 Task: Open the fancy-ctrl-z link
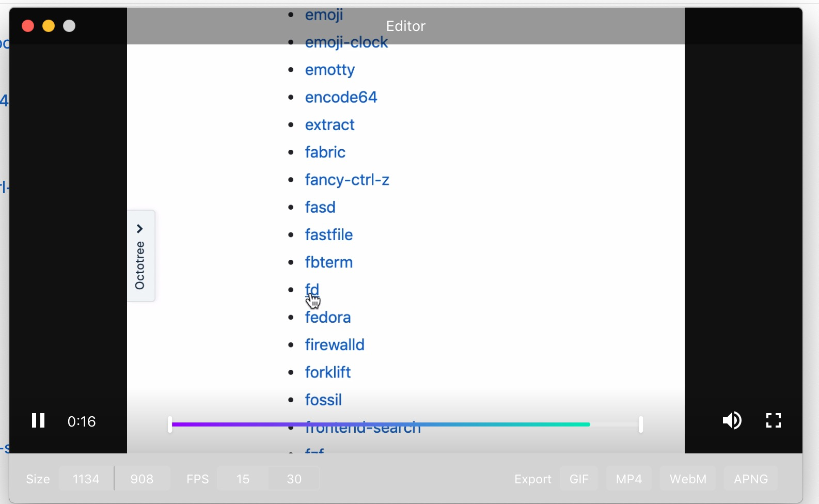pos(347,180)
